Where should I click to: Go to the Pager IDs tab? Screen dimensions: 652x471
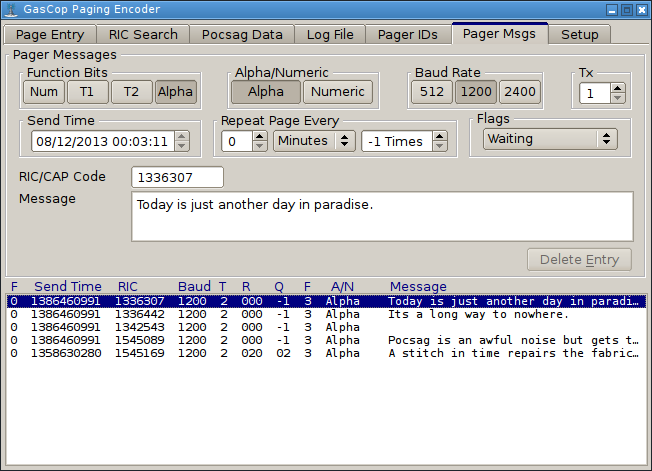click(408, 35)
